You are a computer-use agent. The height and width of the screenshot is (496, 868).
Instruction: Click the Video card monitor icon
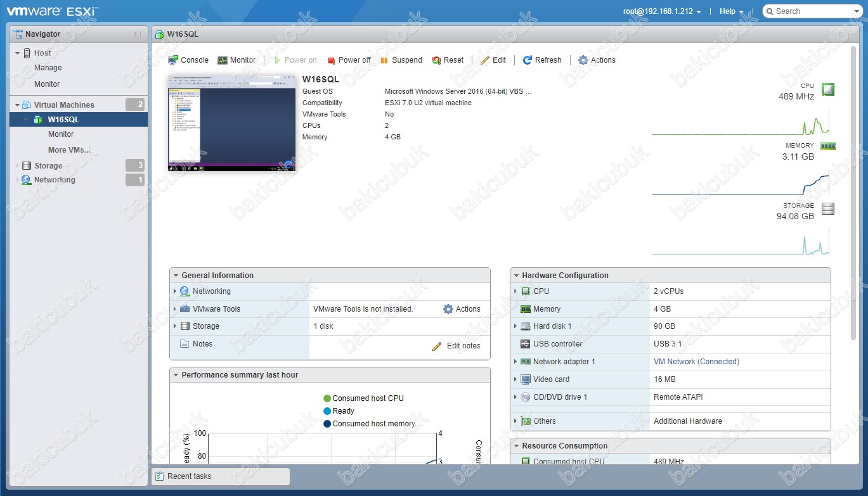coord(526,379)
